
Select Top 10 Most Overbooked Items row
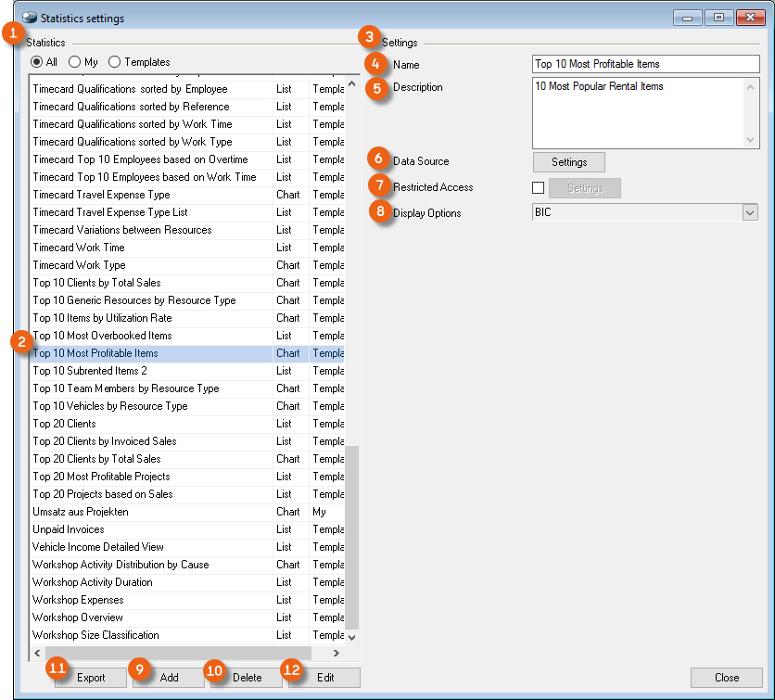point(102,336)
